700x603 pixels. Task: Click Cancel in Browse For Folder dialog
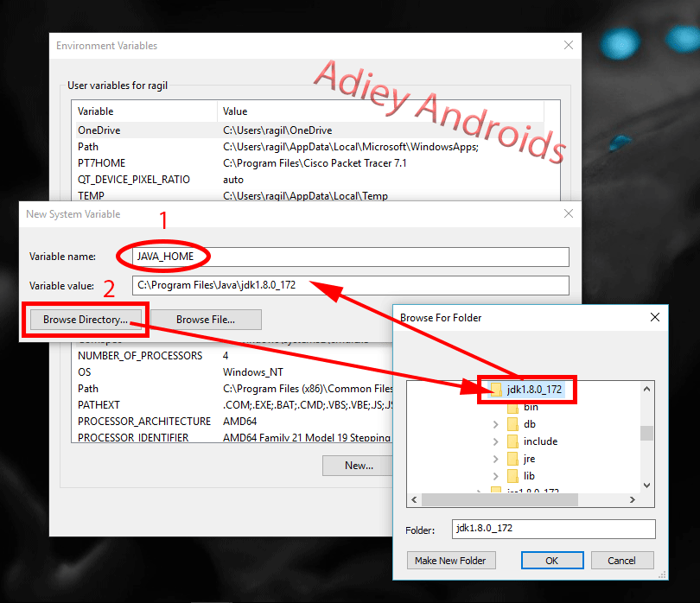(x=622, y=560)
